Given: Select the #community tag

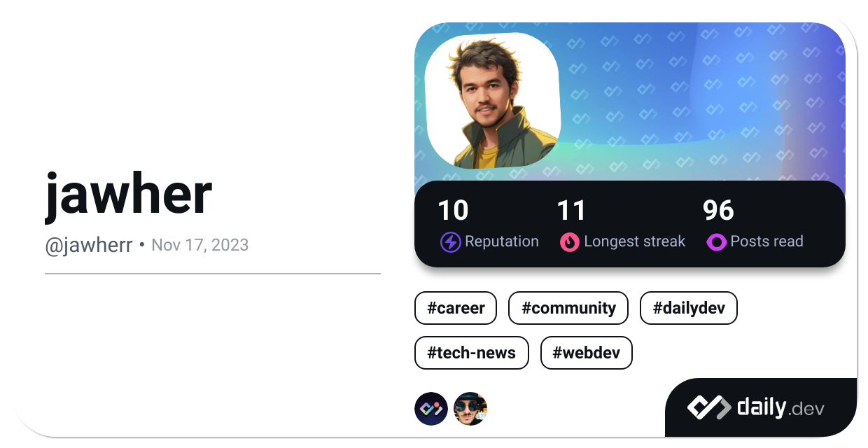Looking at the screenshot, I should 568,308.
